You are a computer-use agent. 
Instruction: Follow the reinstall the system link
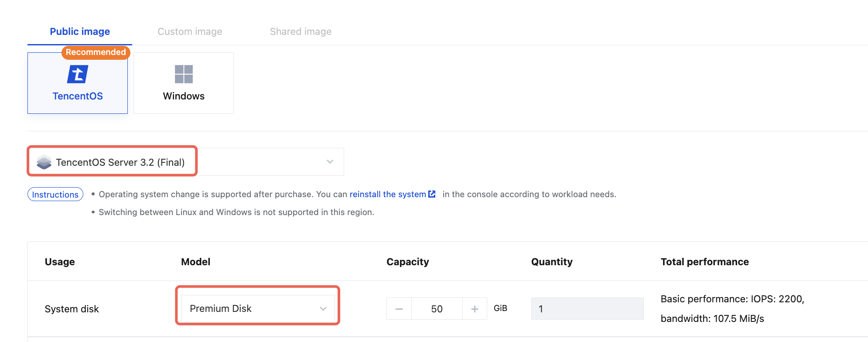(387, 194)
